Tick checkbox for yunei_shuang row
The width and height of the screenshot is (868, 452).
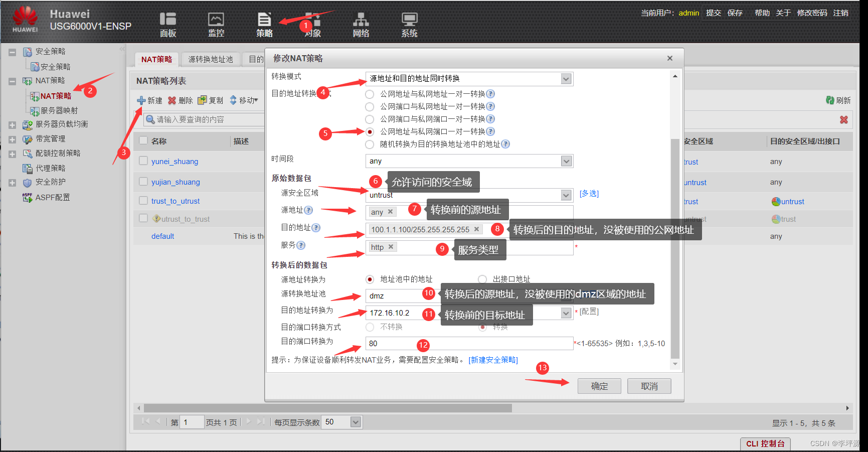click(143, 161)
